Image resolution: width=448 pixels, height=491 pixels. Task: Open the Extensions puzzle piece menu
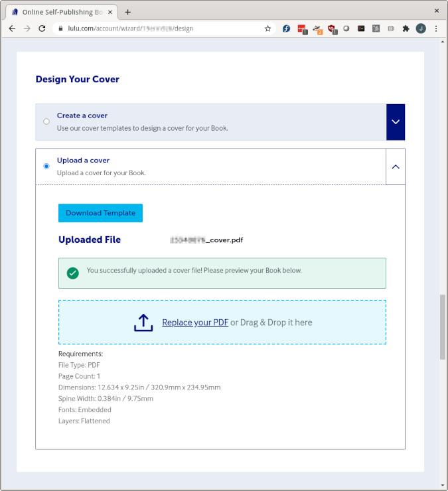coord(406,29)
